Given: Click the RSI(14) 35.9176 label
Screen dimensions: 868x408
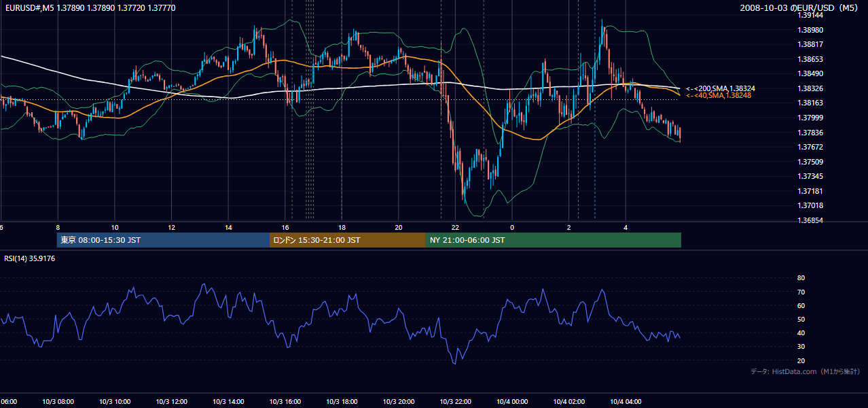Looking at the screenshot, I should coord(30,258).
